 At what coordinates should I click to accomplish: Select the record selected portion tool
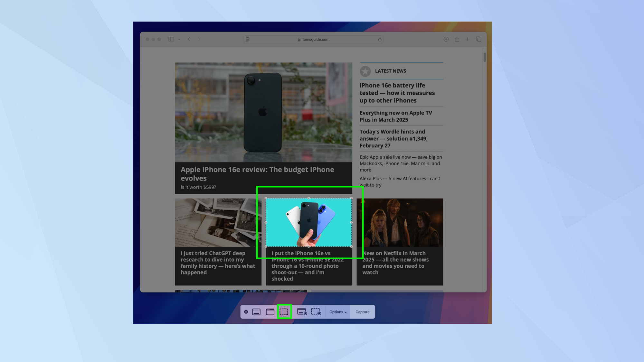[x=316, y=311]
